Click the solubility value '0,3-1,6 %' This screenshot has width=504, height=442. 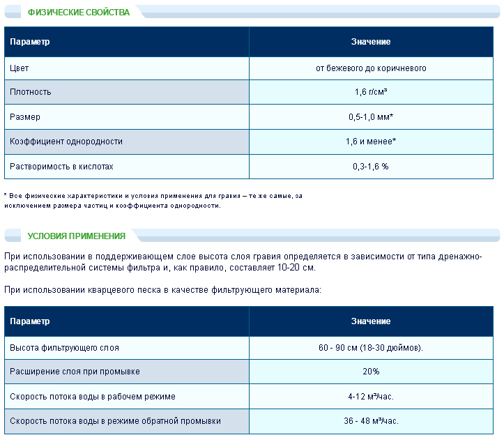371,167
